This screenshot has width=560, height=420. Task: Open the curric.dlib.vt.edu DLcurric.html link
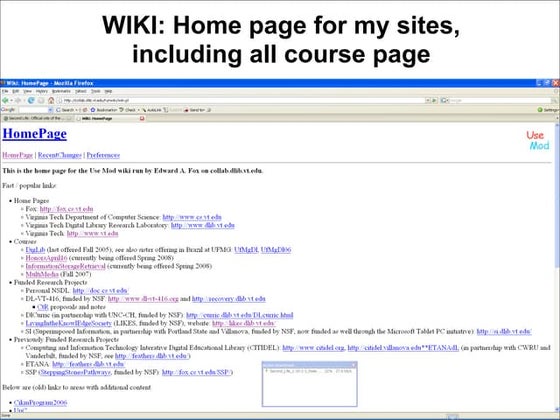click(x=240, y=315)
